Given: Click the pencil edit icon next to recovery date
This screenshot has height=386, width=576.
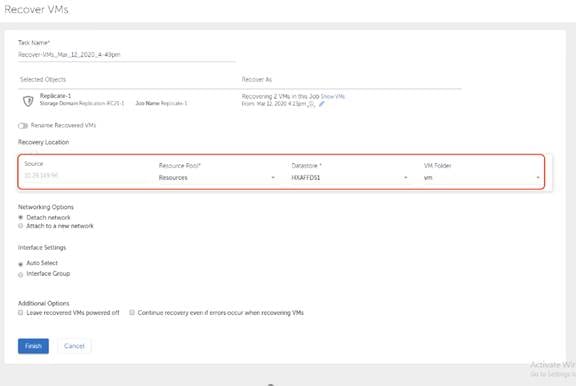Looking at the screenshot, I should tap(322, 104).
